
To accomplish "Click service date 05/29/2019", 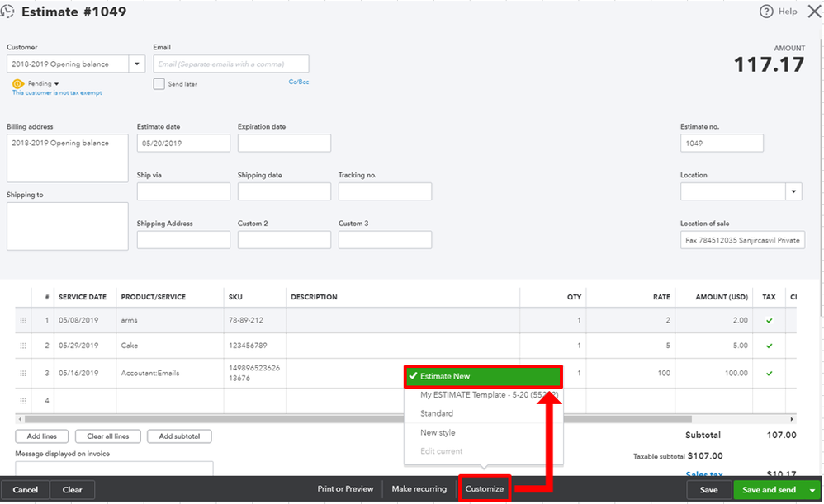I will tap(84, 346).
